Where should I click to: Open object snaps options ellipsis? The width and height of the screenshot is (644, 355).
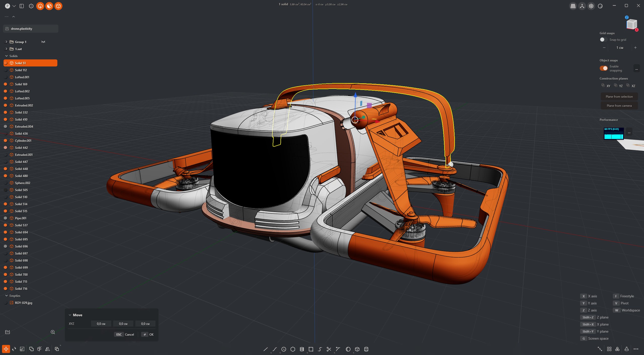pos(636,68)
